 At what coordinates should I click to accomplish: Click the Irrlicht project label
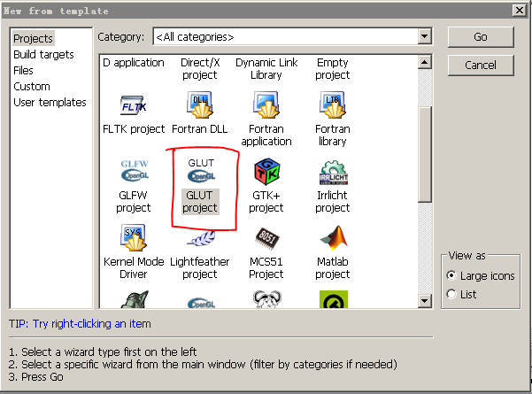[x=333, y=202]
